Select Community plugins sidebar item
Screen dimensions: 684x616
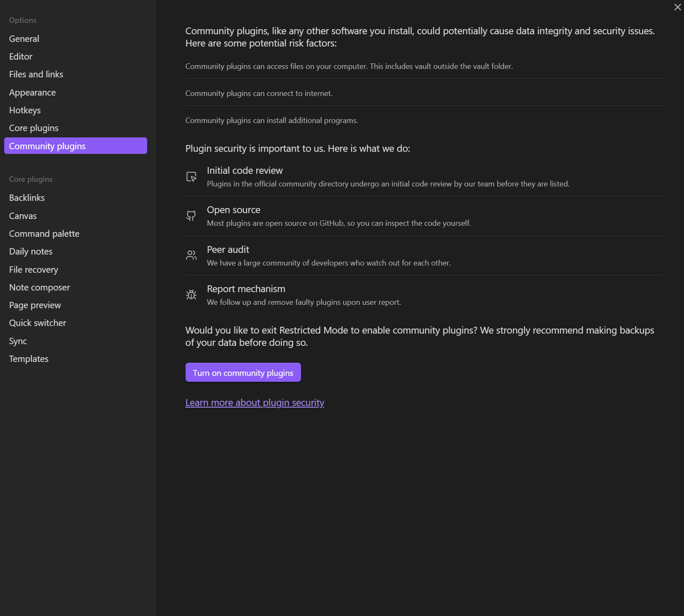(76, 146)
